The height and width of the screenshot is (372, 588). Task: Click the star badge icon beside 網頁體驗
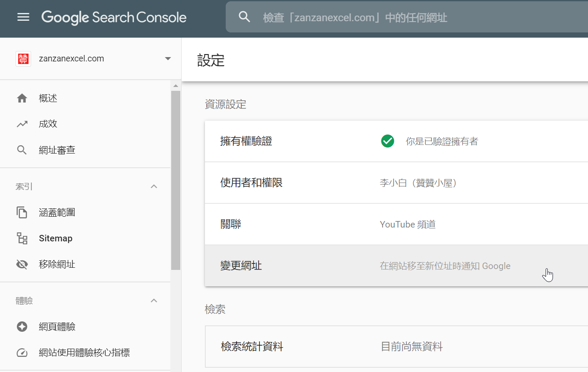pyautogui.click(x=22, y=327)
